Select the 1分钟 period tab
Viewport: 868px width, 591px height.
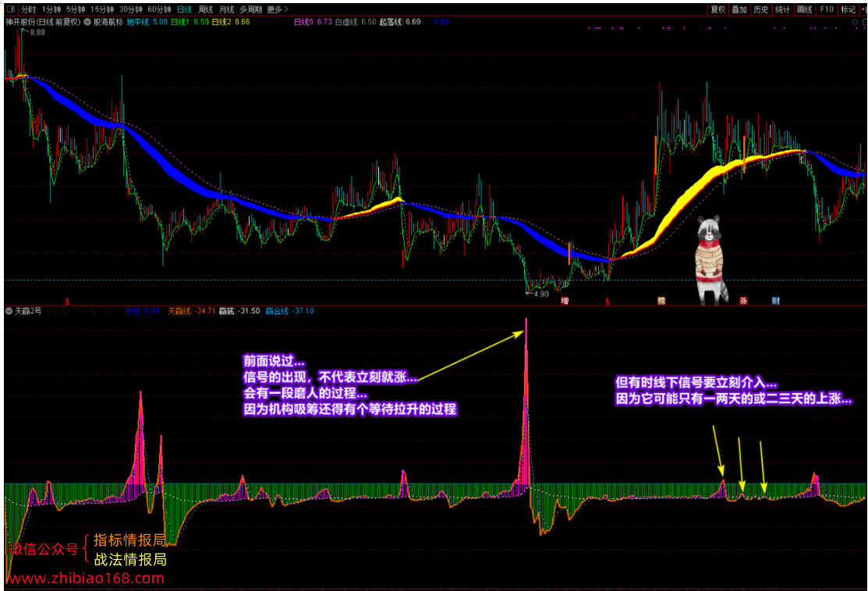[x=51, y=9]
